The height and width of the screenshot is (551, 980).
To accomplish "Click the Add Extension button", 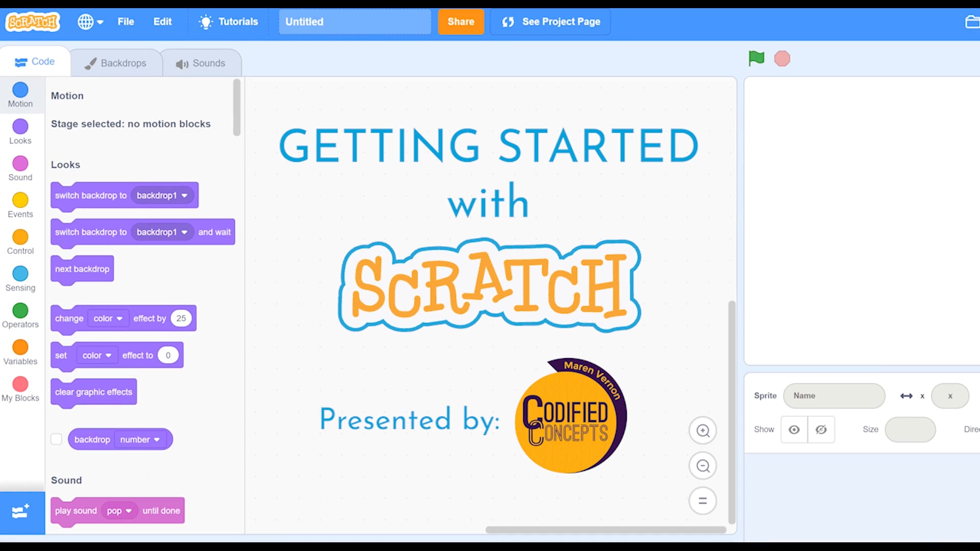I will (x=20, y=512).
